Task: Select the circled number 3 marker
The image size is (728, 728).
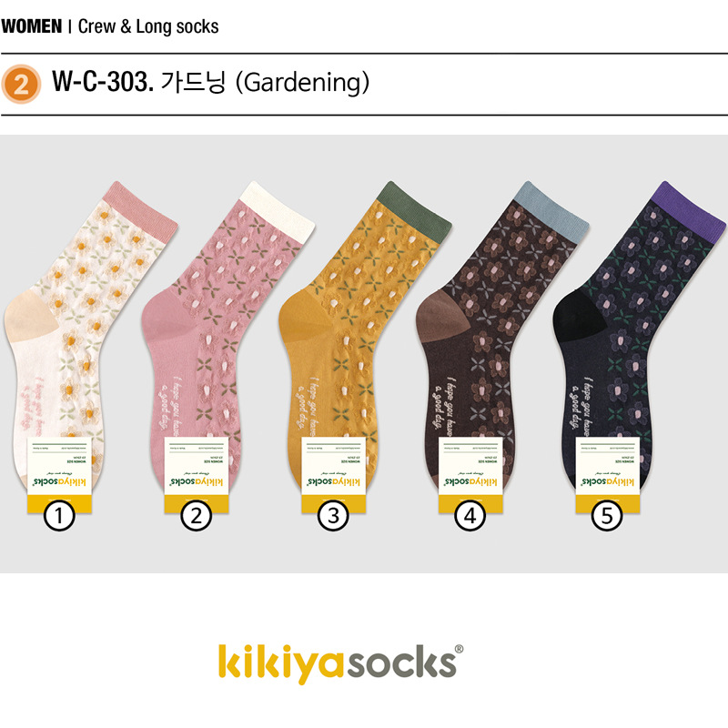Action: [x=333, y=515]
